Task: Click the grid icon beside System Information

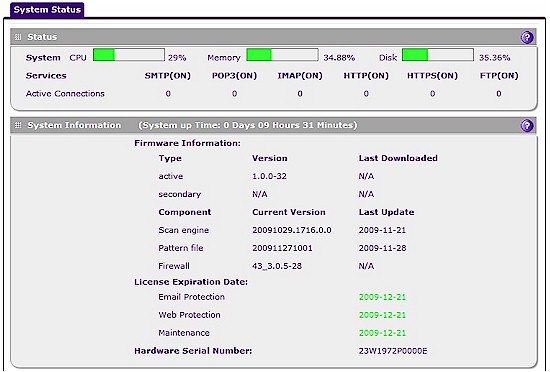Action: (x=18, y=125)
